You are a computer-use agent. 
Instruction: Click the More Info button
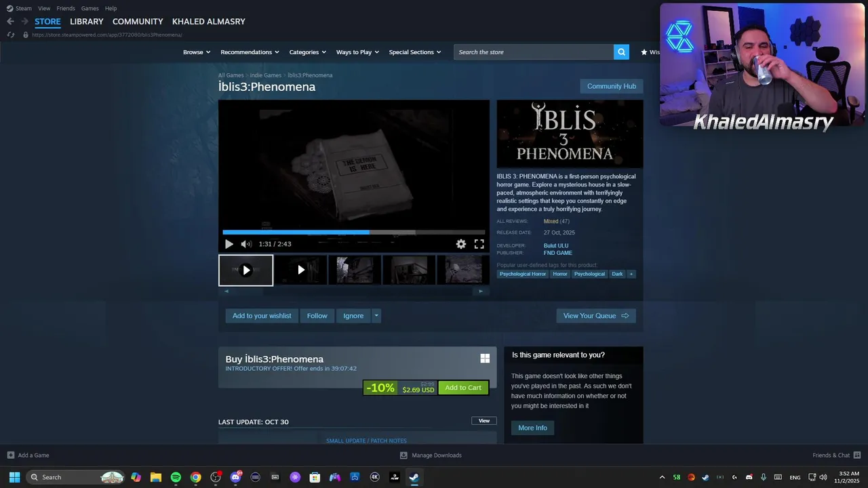tap(532, 428)
